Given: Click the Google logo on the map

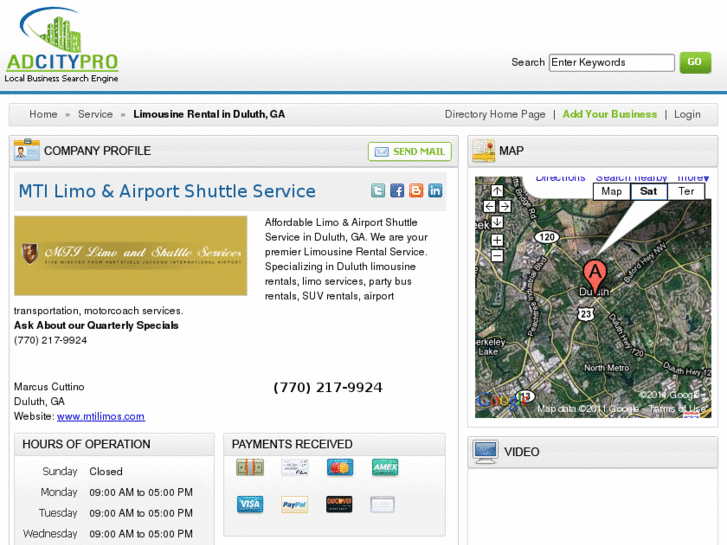Looking at the screenshot, I should pyautogui.click(x=504, y=400).
